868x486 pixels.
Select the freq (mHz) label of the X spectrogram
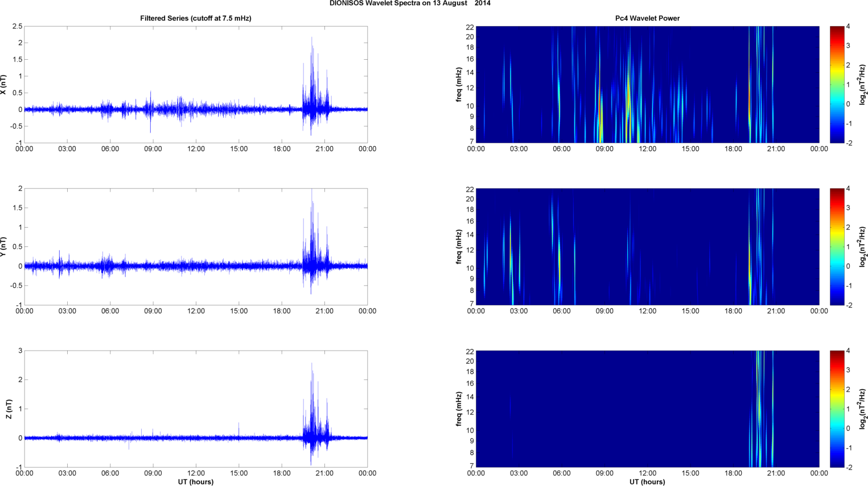pos(459,84)
